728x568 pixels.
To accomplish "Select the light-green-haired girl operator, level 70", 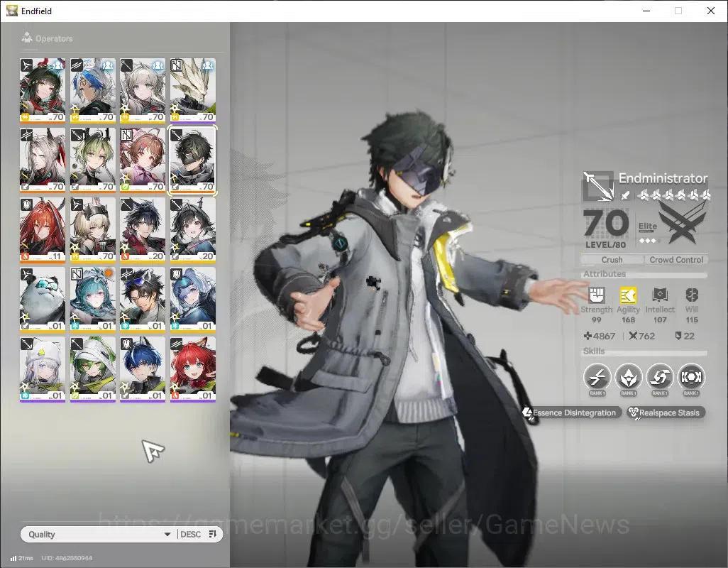I will pos(92,160).
